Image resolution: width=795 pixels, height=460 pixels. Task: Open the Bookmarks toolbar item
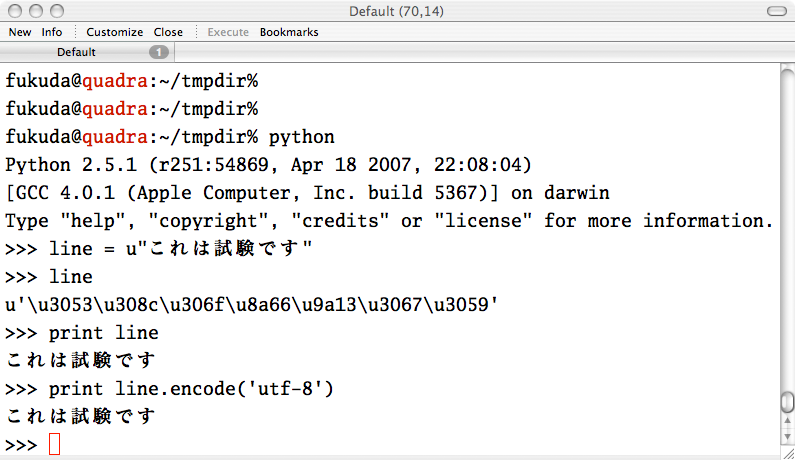[x=289, y=32]
